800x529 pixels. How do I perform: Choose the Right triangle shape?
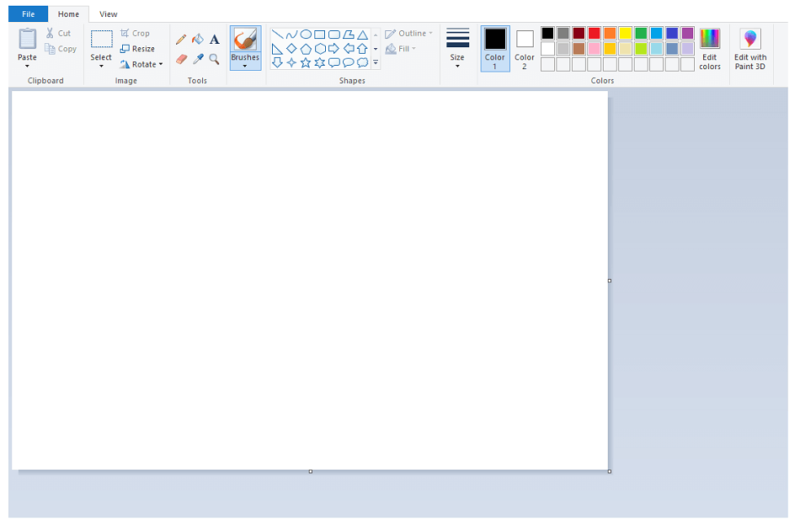click(277, 49)
